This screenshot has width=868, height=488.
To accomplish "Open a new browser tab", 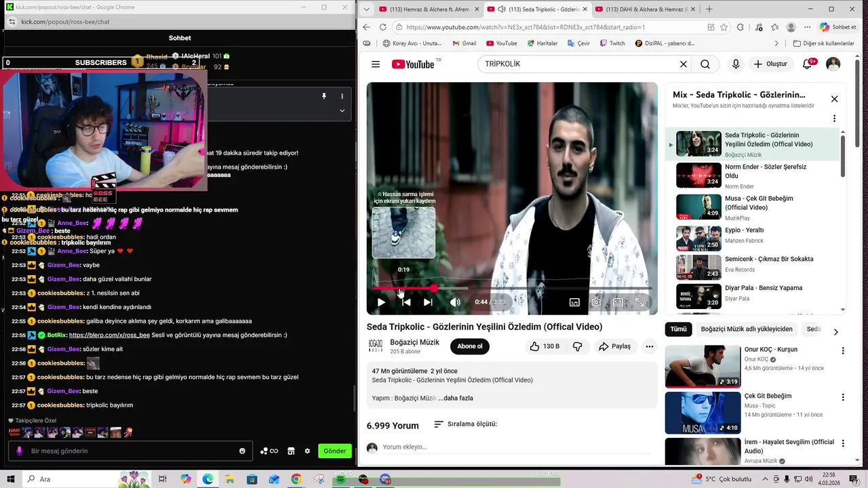I will coord(709,9).
